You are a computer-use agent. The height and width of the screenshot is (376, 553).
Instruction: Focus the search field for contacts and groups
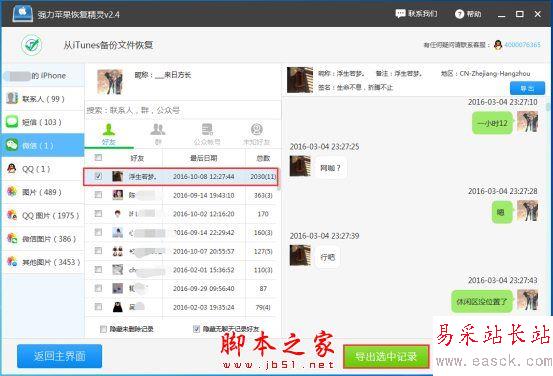tap(183, 110)
